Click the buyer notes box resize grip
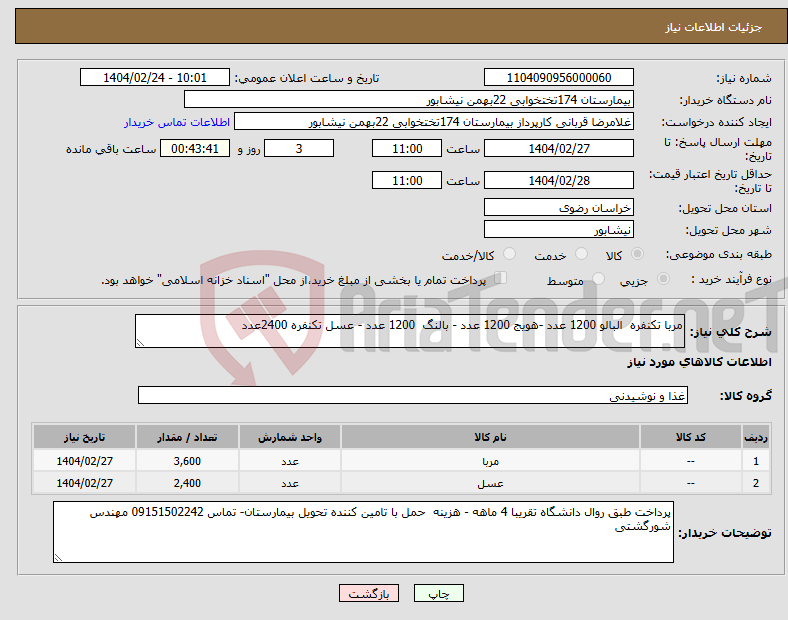 click(58, 558)
